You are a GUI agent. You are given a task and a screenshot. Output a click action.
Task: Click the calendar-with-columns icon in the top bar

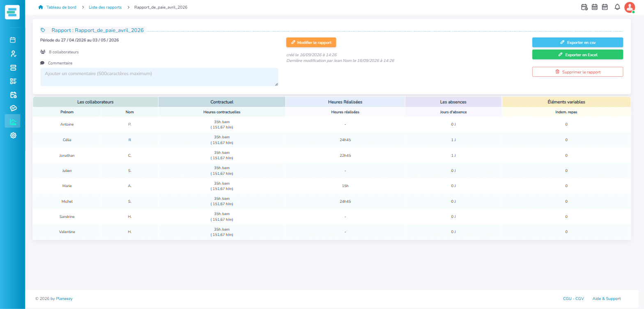[594, 7]
